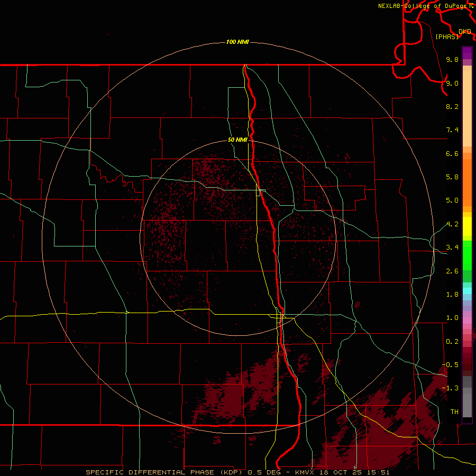Click the 2.6 legend value
Viewport: 476px width, 476px height.
(x=452, y=271)
